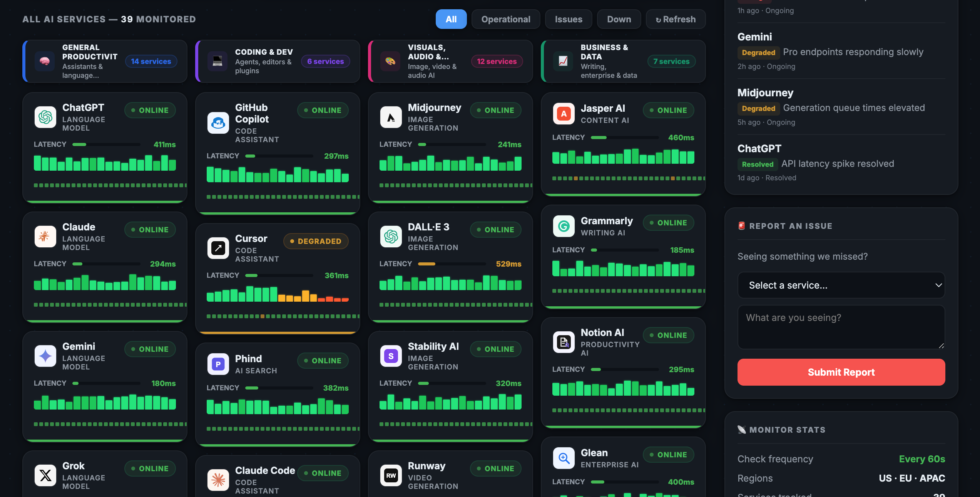The height and width of the screenshot is (497, 980).
Task: Click the Claude starburst icon
Action: pyautogui.click(x=45, y=237)
